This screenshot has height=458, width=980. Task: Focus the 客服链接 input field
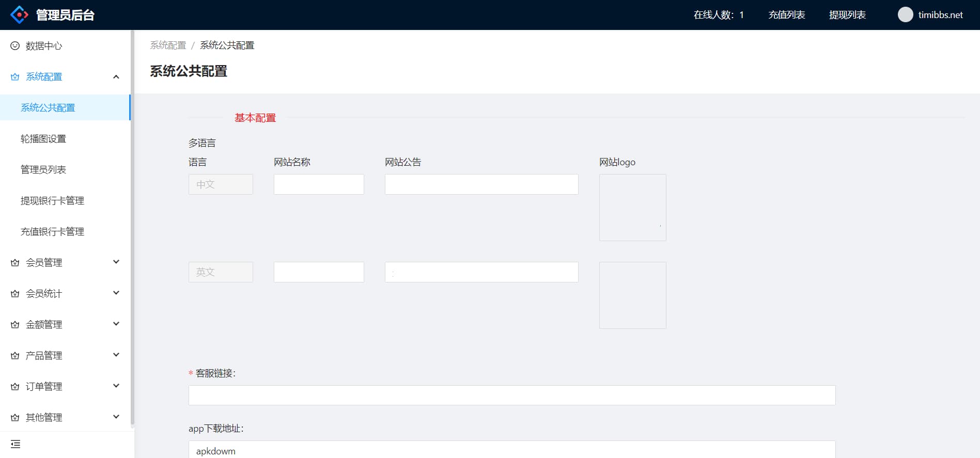(x=511, y=396)
